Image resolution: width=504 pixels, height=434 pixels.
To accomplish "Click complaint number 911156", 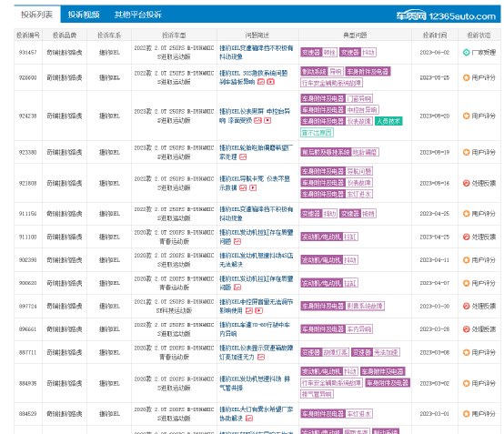I will tap(27, 214).
